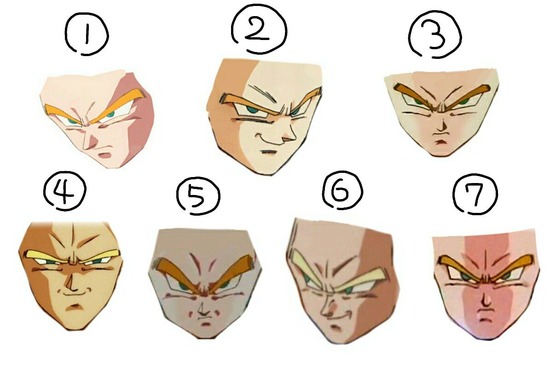The height and width of the screenshot is (372, 550).
Task: Select the grayish face under number 5
Action: (204, 283)
